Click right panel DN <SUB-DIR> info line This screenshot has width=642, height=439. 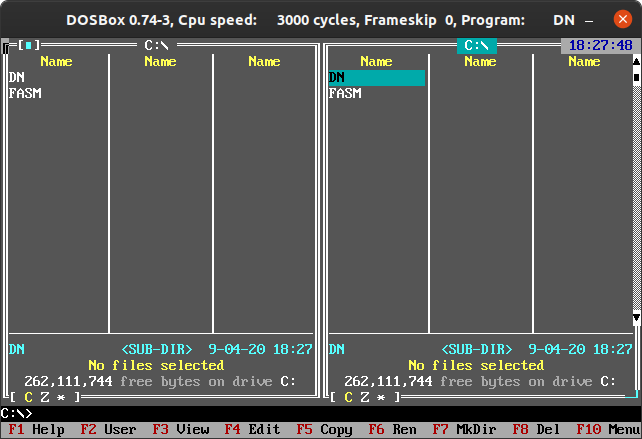pos(481,349)
